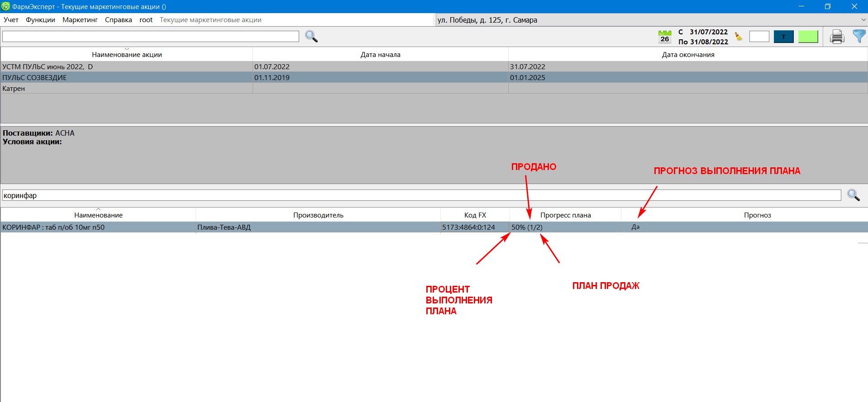Open the Маркетинг menu
868x402 pixels.
80,20
